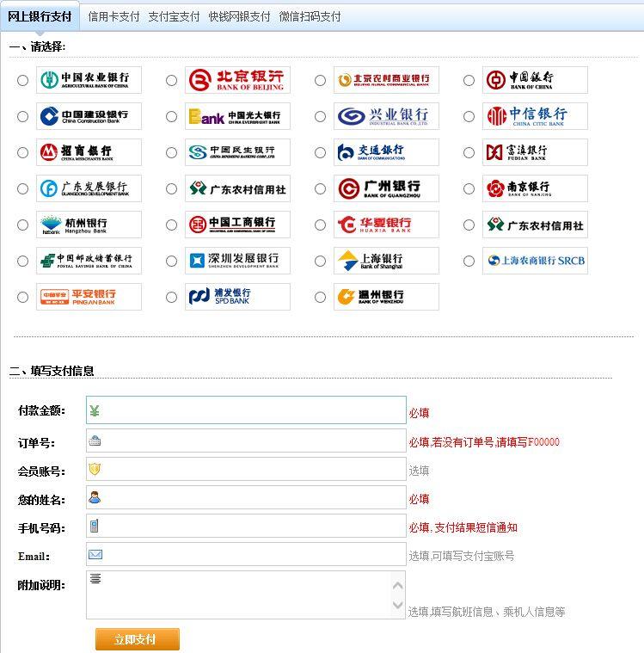Select the radio button for 上海农商银行 SRCB
The width and height of the screenshot is (644, 653).
(469, 262)
